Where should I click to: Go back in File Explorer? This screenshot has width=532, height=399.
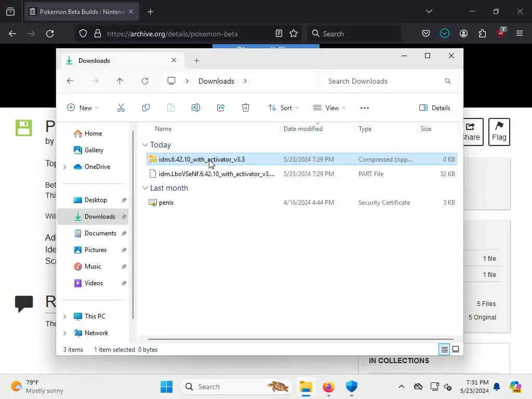pyautogui.click(x=70, y=81)
